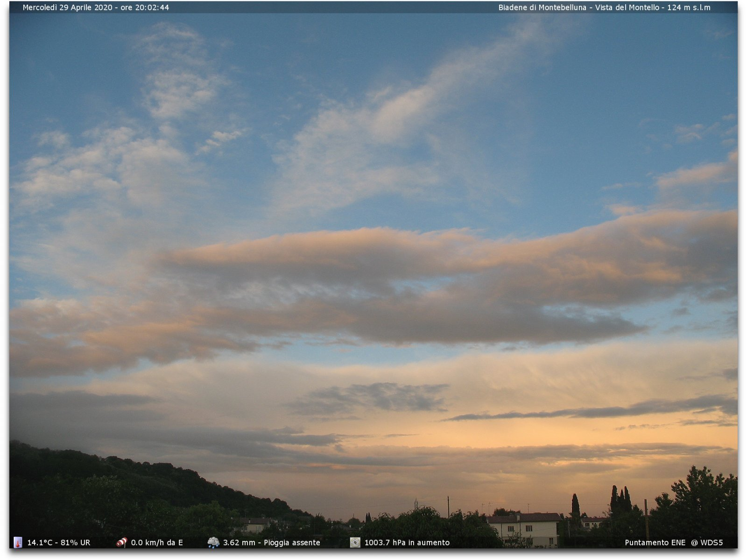Image resolution: width=747 pixels, height=560 pixels.
Task: Click the rain cloud precipitation icon
Action: click(x=213, y=542)
